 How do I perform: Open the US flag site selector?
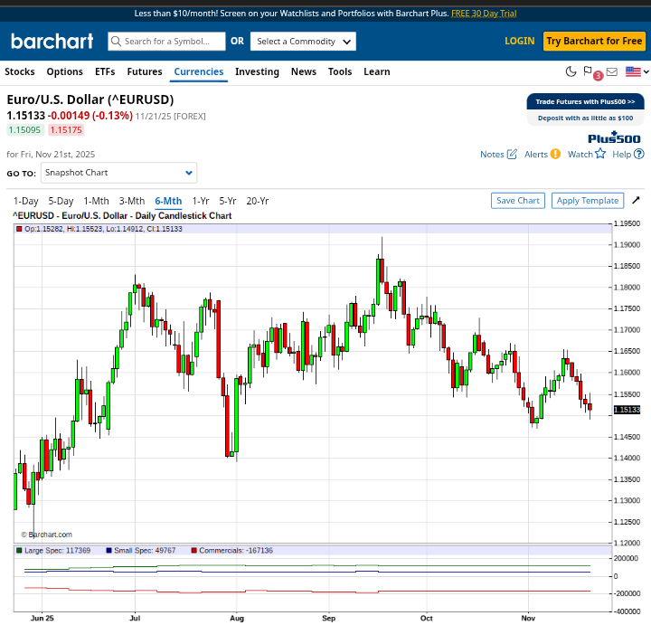(637, 71)
